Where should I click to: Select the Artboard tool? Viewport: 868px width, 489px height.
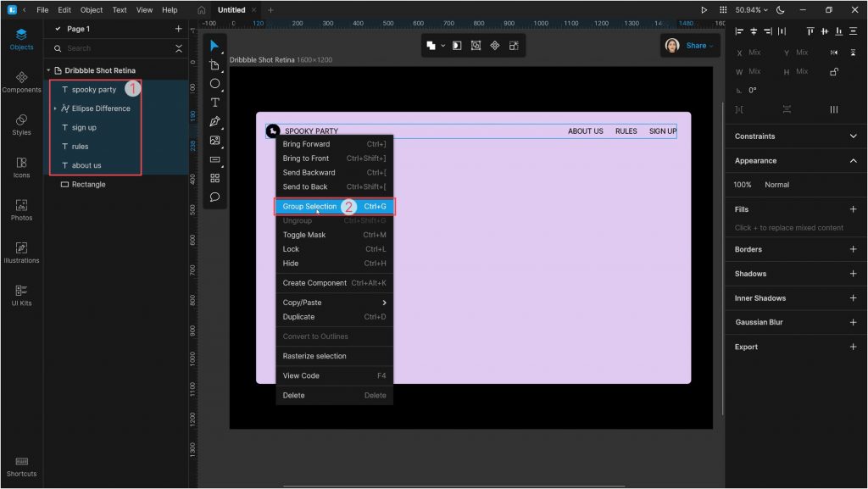(x=214, y=65)
